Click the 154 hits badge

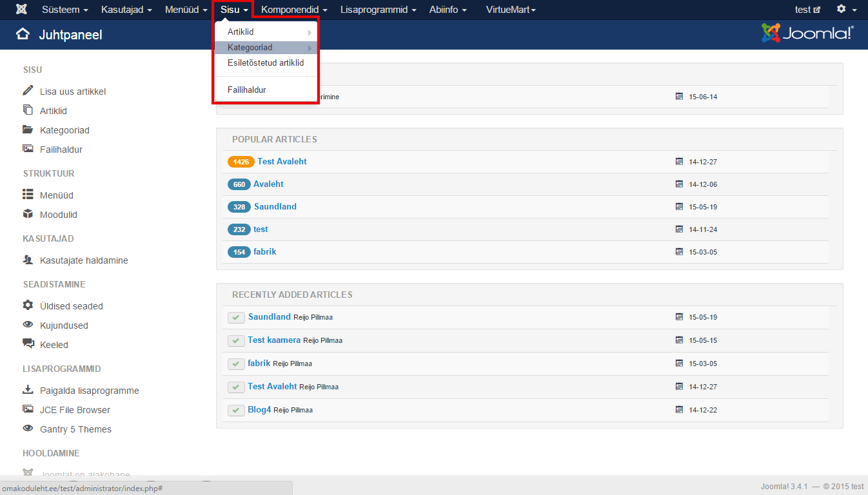[x=239, y=252]
